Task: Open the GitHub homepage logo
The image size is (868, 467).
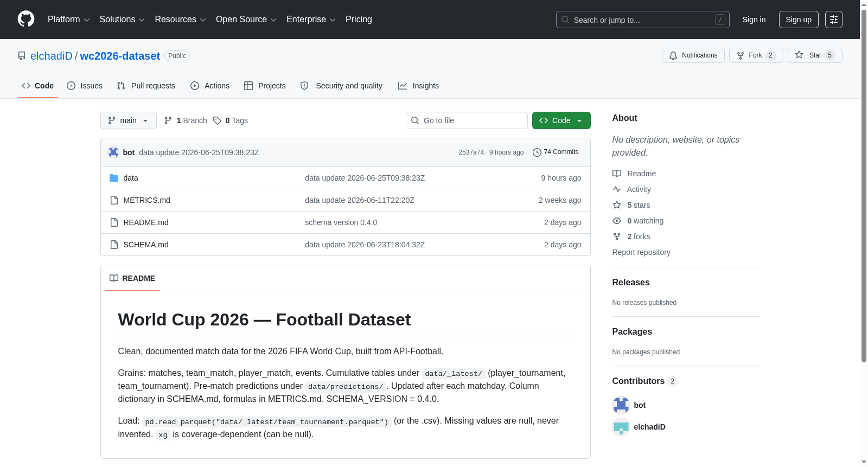Action: tap(26, 19)
